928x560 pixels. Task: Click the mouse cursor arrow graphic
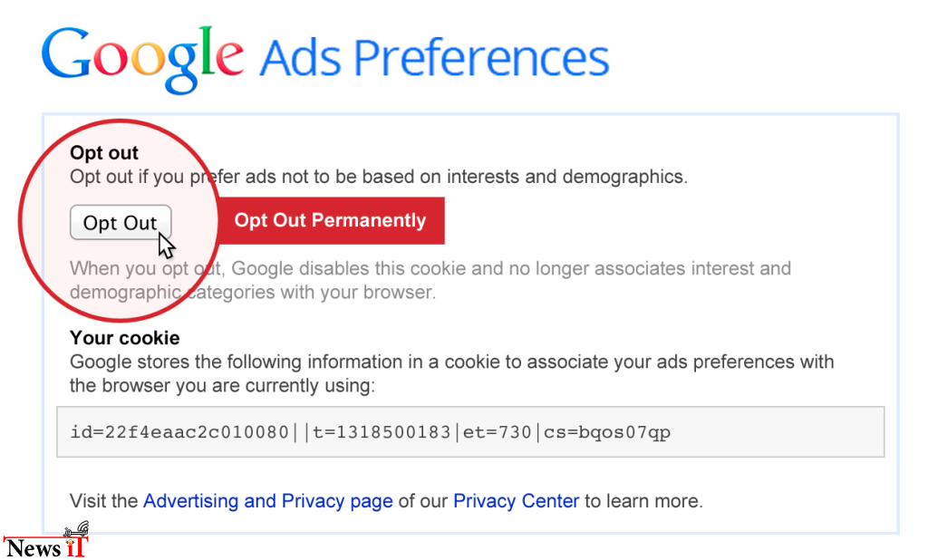[167, 245]
